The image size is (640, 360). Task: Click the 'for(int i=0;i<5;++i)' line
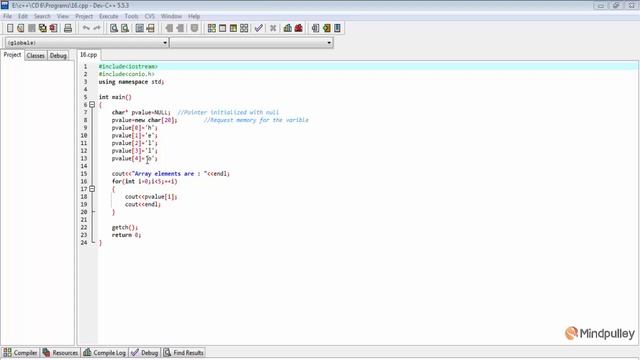[x=144, y=181]
